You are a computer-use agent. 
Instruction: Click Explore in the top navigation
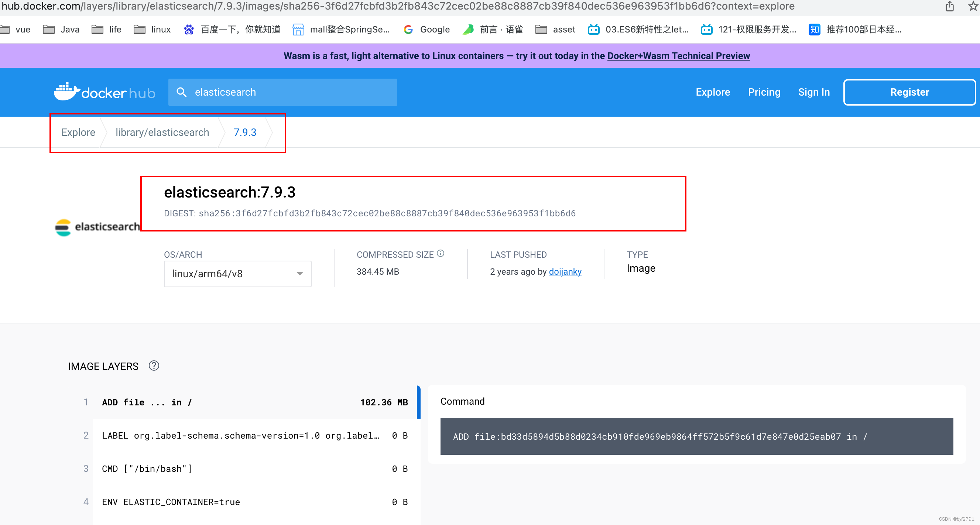point(713,92)
